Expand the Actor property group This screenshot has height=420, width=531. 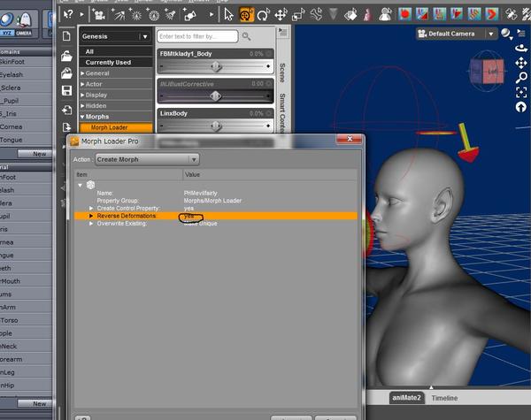(x=82, y=84)
